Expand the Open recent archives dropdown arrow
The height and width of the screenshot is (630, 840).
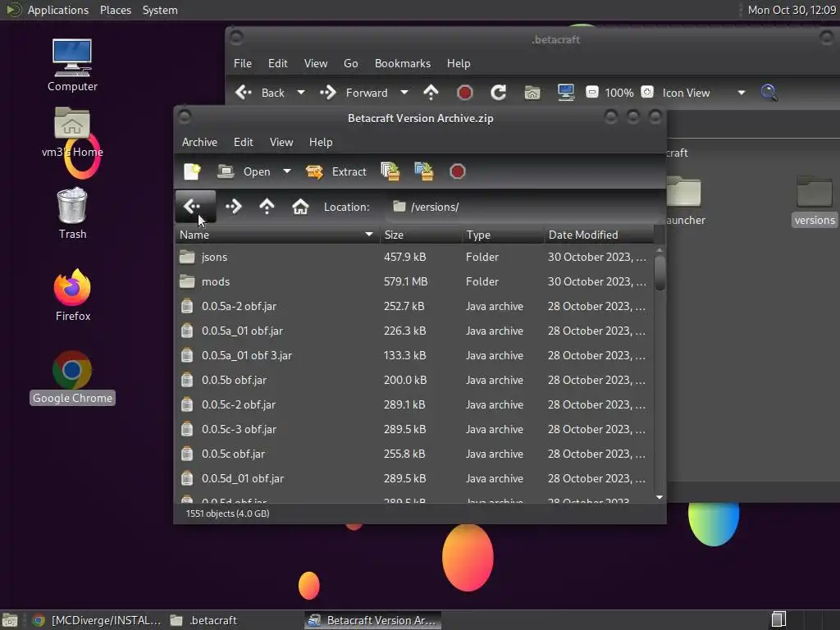pos(287,171)
